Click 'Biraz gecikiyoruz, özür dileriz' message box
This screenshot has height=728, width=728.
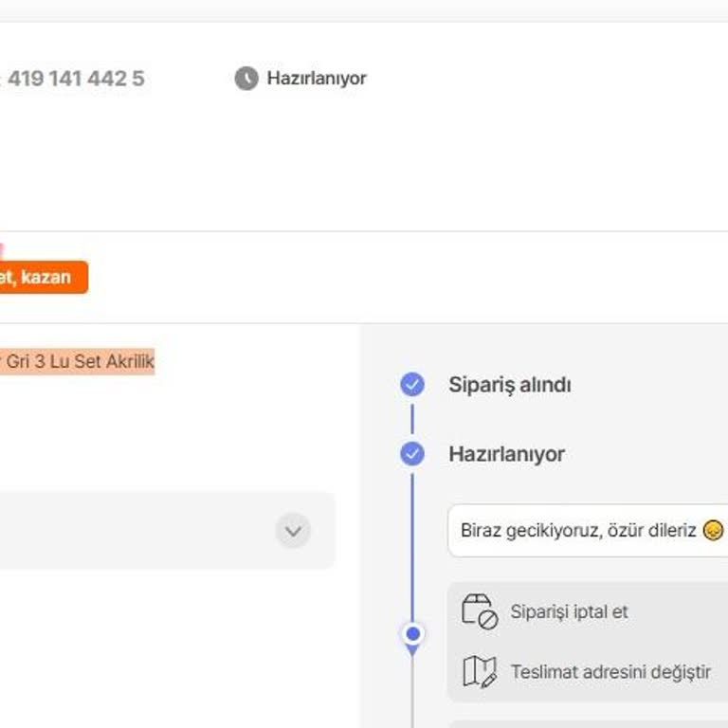(x=588, y=530)
